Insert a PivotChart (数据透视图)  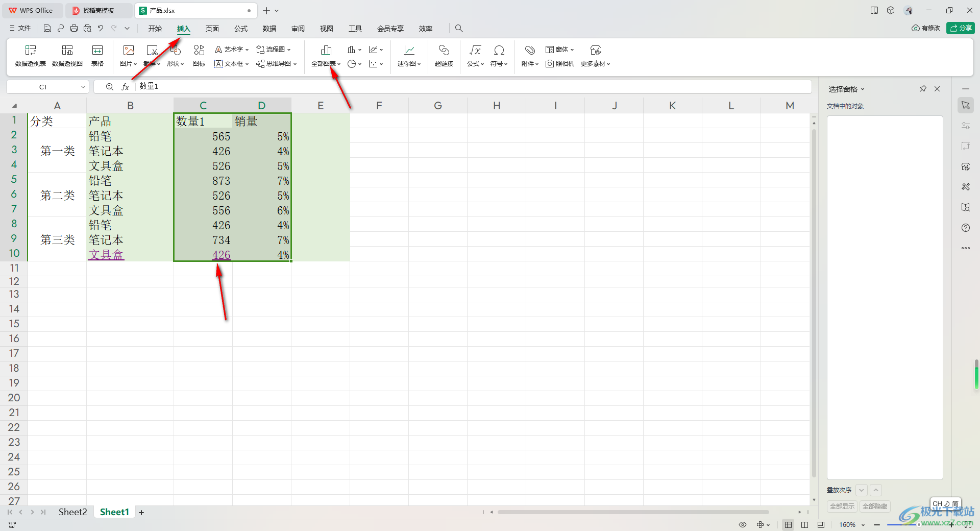(x=67, y=56)
